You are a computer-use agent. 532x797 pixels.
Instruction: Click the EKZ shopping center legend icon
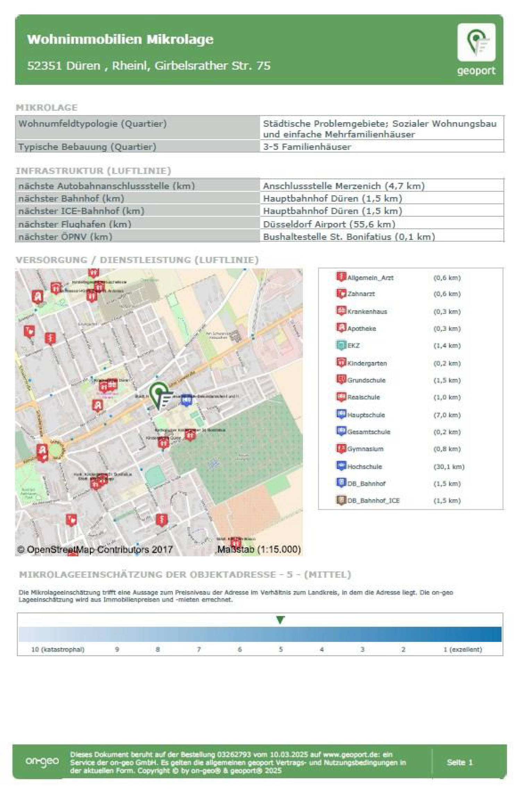pyautogui.click(x=341, y=345)
